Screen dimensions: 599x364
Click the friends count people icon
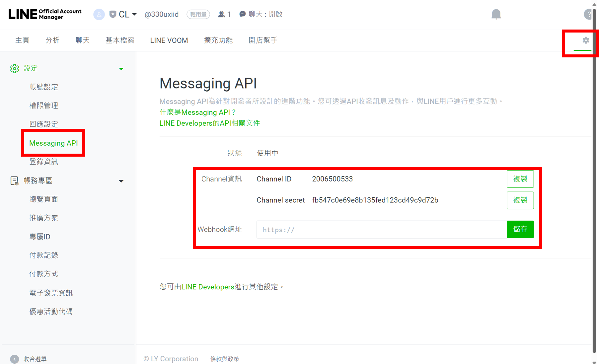click(x=221, y=14)
